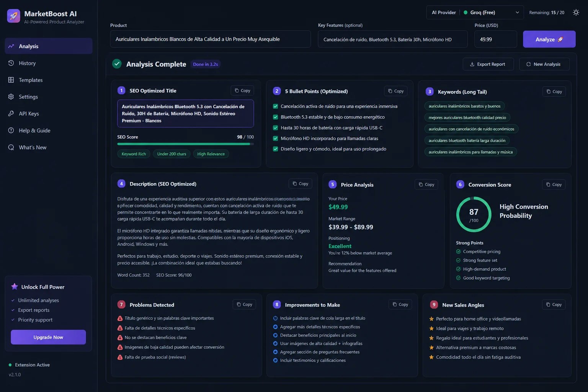Select radio for 'Agregar más detalles técnicos'
This screenshot has width=588, height=392.
[275, 327]
